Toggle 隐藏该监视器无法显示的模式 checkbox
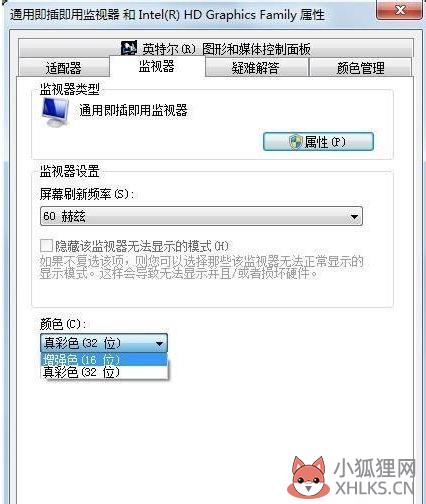 tap(46, 245)
